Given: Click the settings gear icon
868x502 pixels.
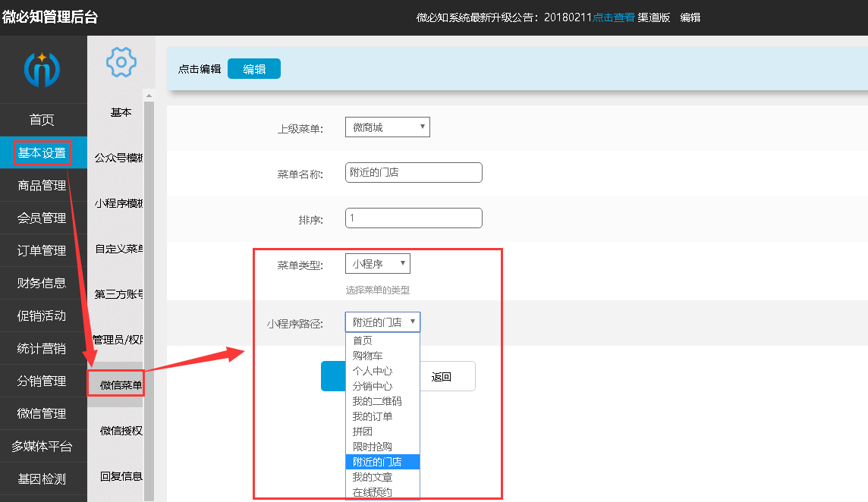Looking at the screenshot, I should click(120, 64).
